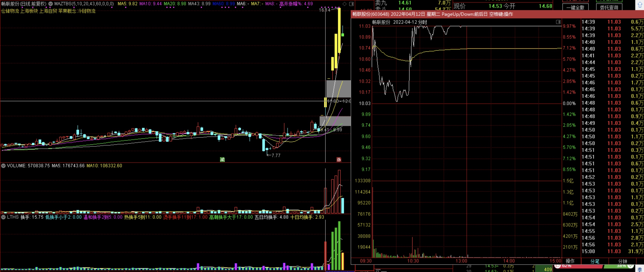Open the 操作 menu below the intraday chart

click(x=570, y=261)
